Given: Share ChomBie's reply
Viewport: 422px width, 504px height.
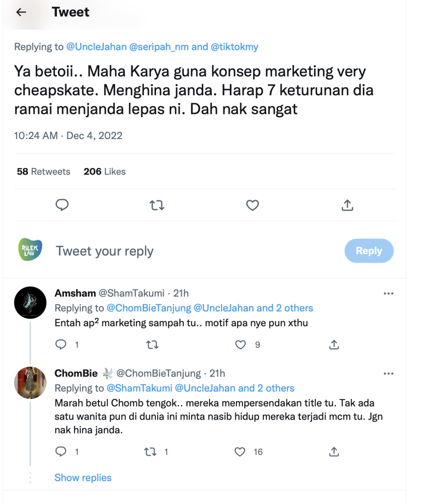Looking at the screenshot, I should tap(334, 451).
